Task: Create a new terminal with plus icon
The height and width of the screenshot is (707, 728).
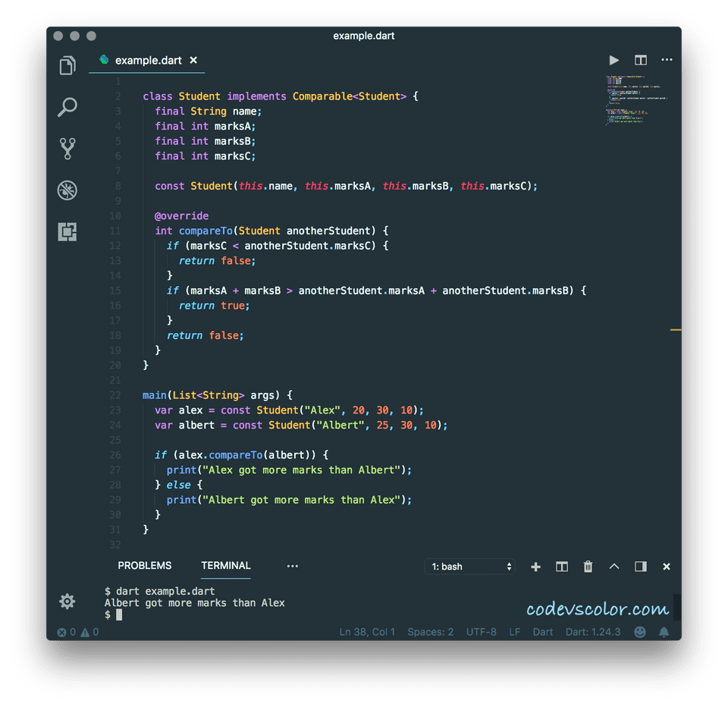Action: (x=535, y=567)
